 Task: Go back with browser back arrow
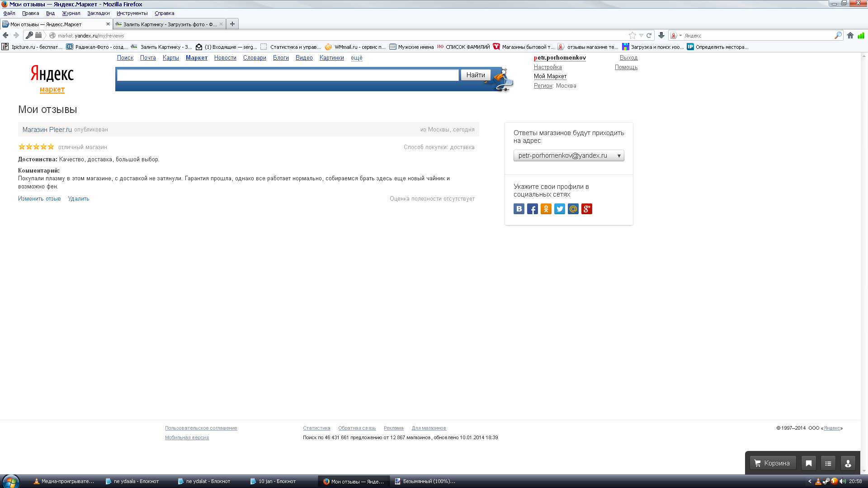point(5,35)
